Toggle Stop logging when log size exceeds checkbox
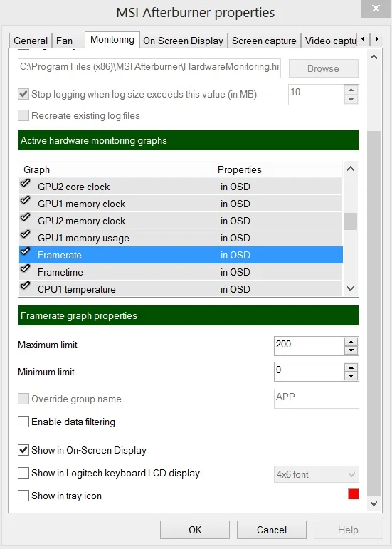Viewport: 392px width, 549px height. tap(23, 94)
